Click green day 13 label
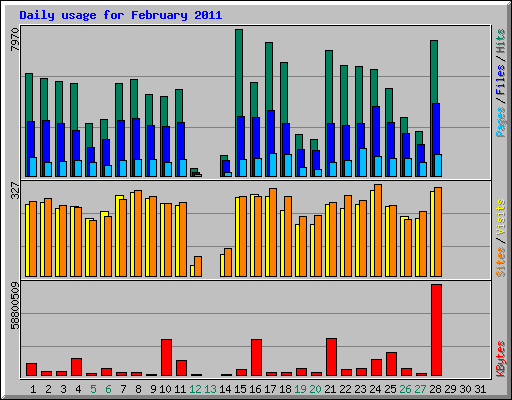Image resolution: width=512 pixels, height=400 pixels. (210, 389)
